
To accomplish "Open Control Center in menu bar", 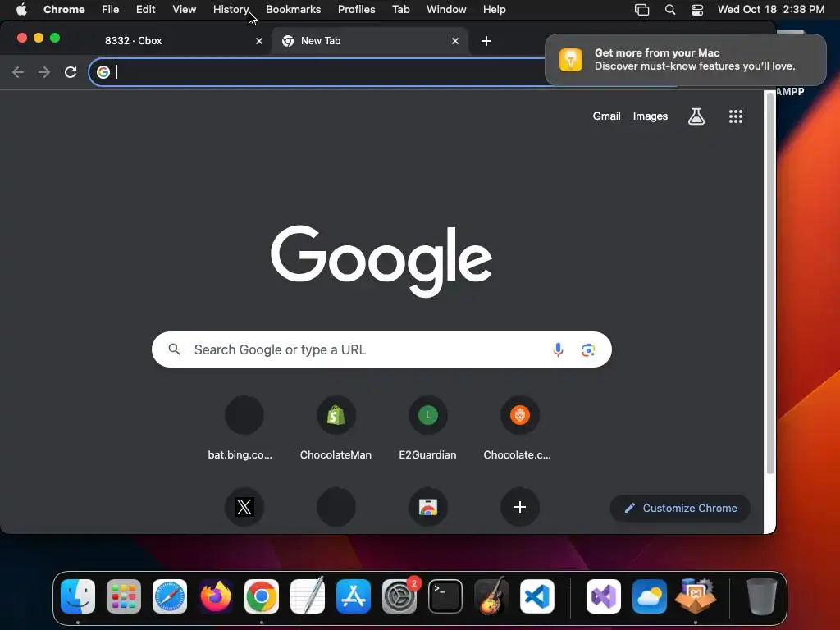I will coord(697,10).
